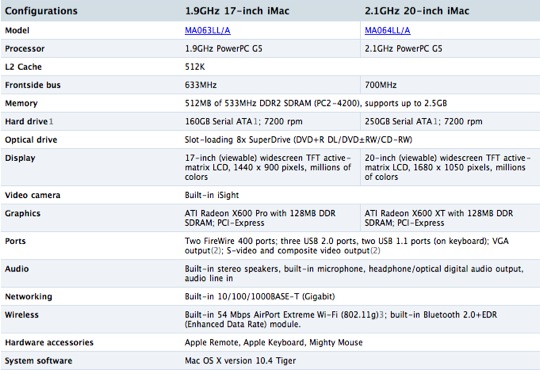
Task: Open the MA063LL/A model link
Action: pyautogui.click(x=208, y=30)
